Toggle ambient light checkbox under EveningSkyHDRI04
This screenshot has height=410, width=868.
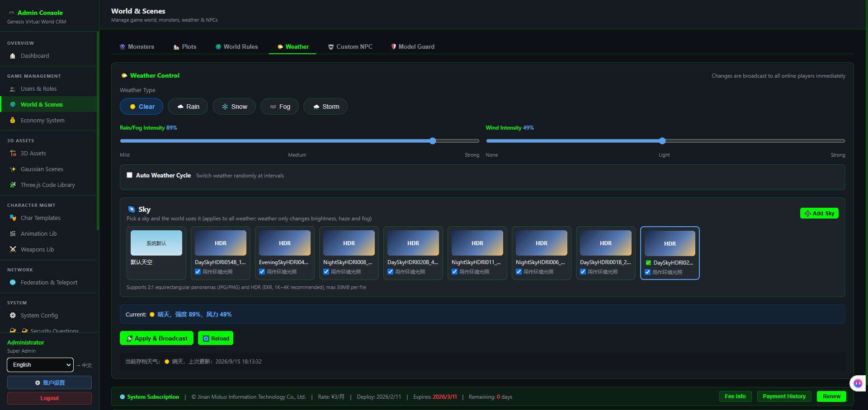[x=262, y=272]
